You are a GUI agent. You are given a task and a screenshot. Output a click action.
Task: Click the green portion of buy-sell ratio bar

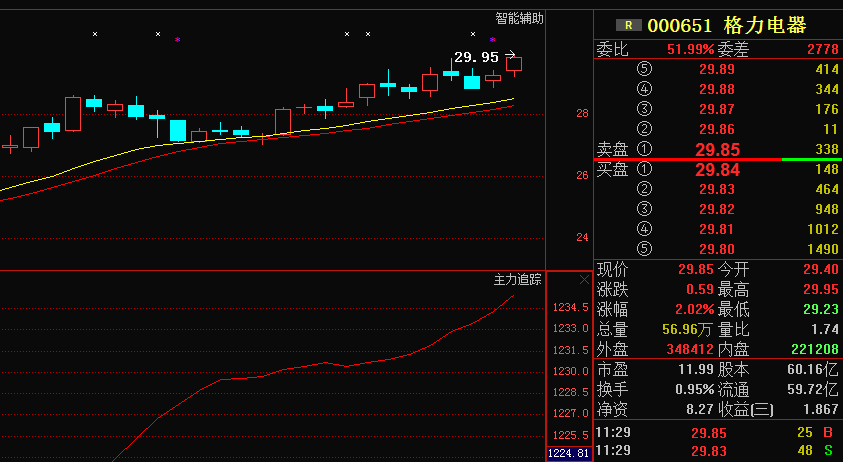[812, 159]
